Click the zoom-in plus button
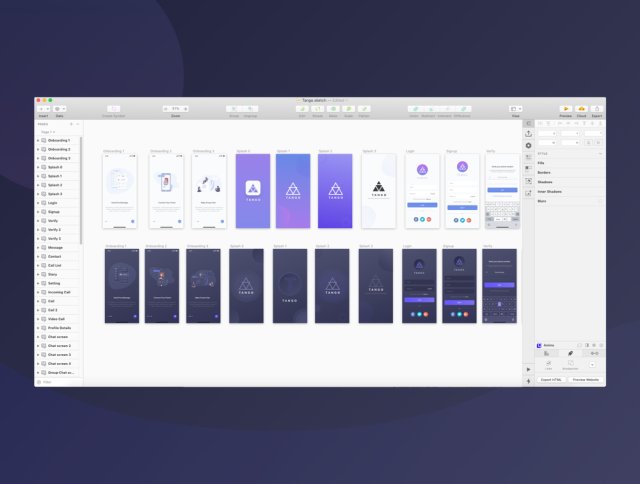This screenshot has height=484, width=640. point(186,109)
